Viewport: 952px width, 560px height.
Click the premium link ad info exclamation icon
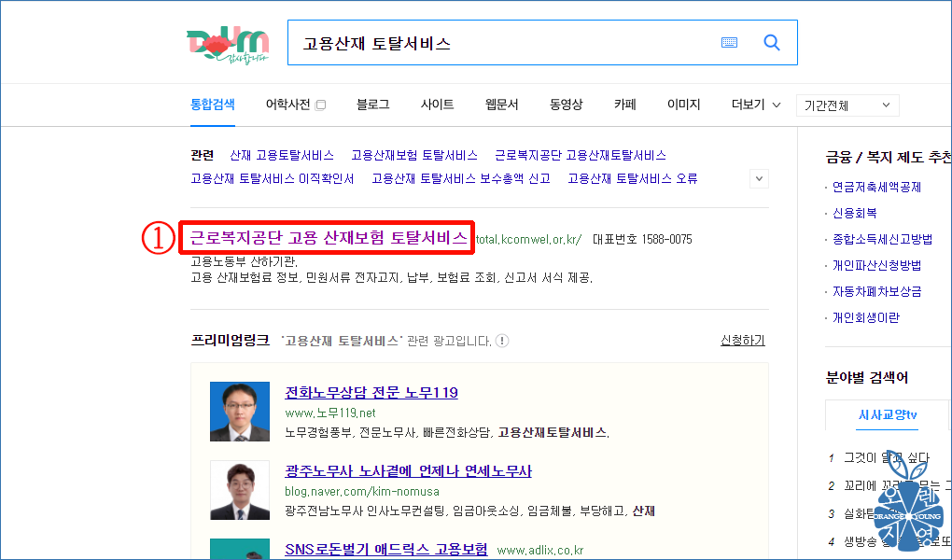[x=502, y=341]
